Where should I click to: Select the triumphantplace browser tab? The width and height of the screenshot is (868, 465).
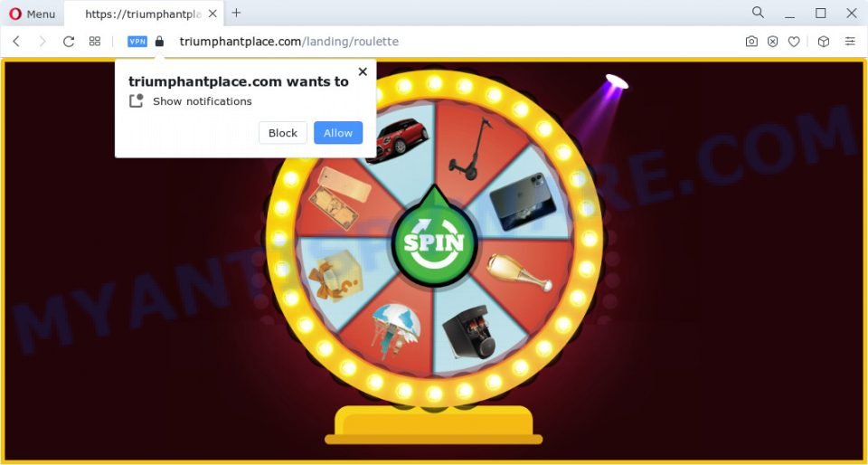[143, 14]
